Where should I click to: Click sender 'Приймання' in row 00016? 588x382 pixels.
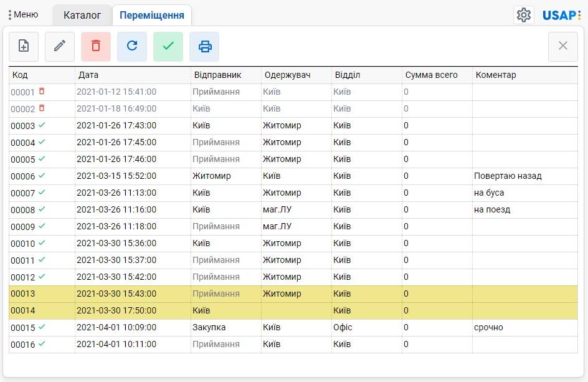[216, 345]
